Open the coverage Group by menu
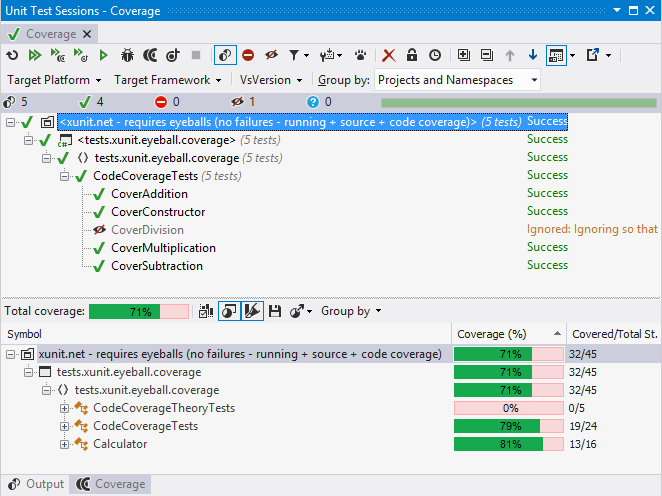The height and width of the screenshot is (496, 662). 351,311
